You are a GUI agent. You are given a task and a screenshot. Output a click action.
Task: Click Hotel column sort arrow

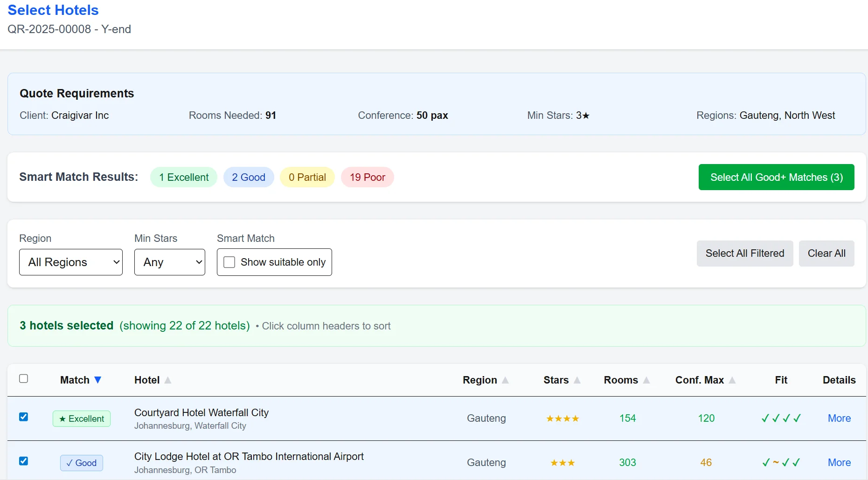click(x=168, y=380)
